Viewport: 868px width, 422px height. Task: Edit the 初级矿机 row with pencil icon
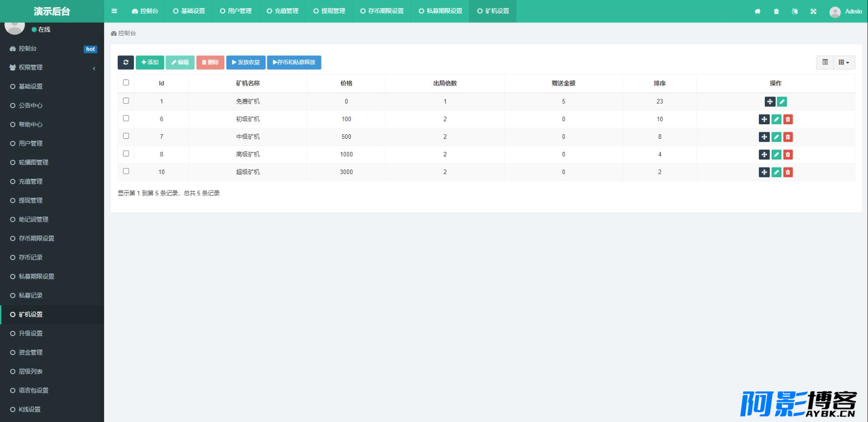point(776,119)
